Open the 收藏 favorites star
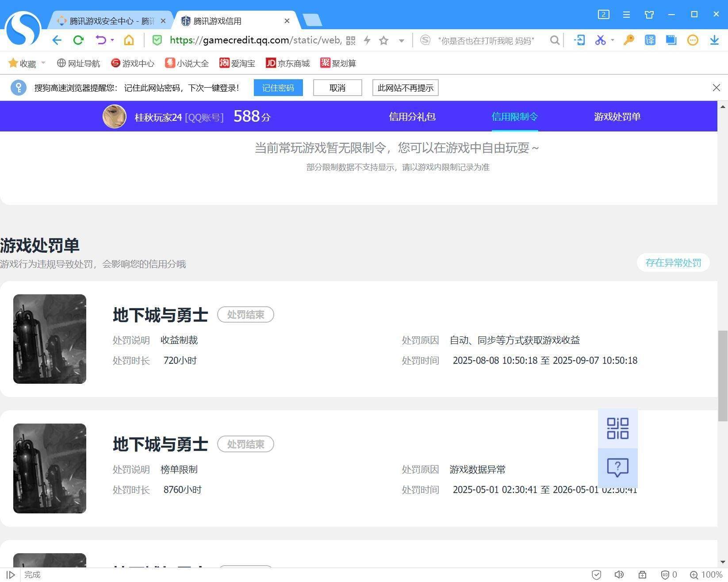Viewport: 728px width, 582px height. tap(13, 63)
